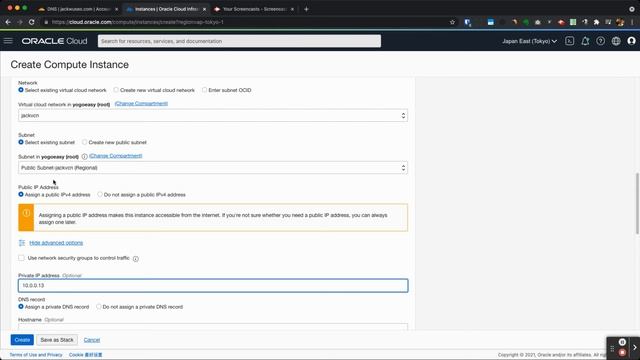
Task: Click Change Compartment link for virtual cloud network
Action: [x=141, y=104]
